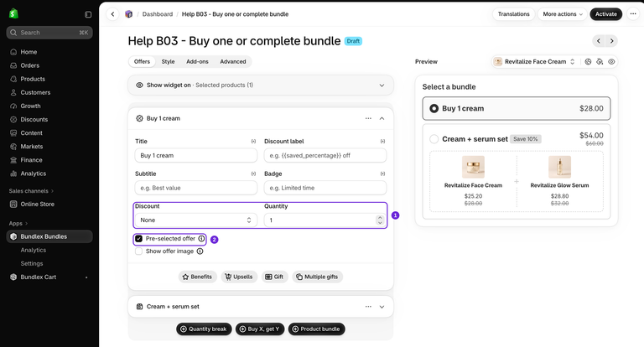Viewport: 644px width, 347px height.
Task: Toggle the preview eye icon
Action: click(611, 61)
